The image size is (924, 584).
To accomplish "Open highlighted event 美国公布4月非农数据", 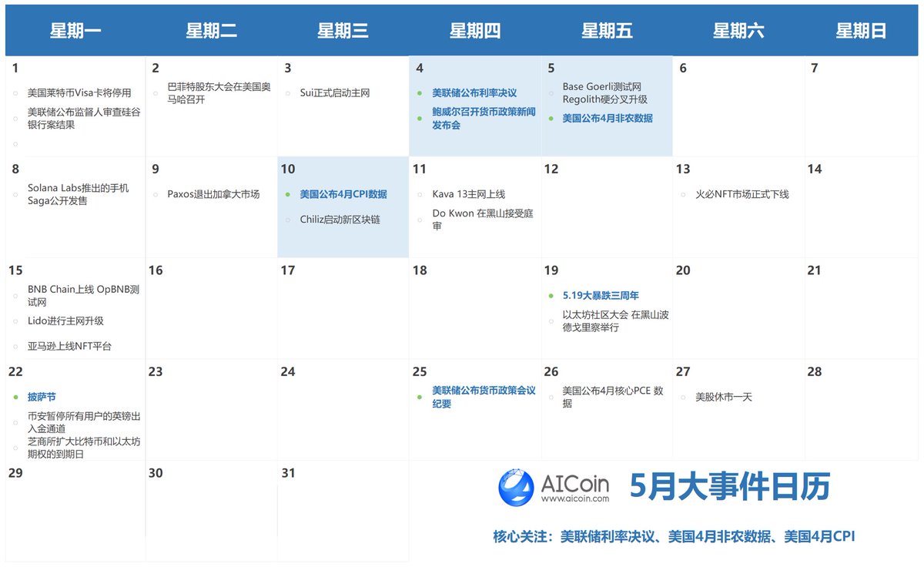I will point(608,118).
